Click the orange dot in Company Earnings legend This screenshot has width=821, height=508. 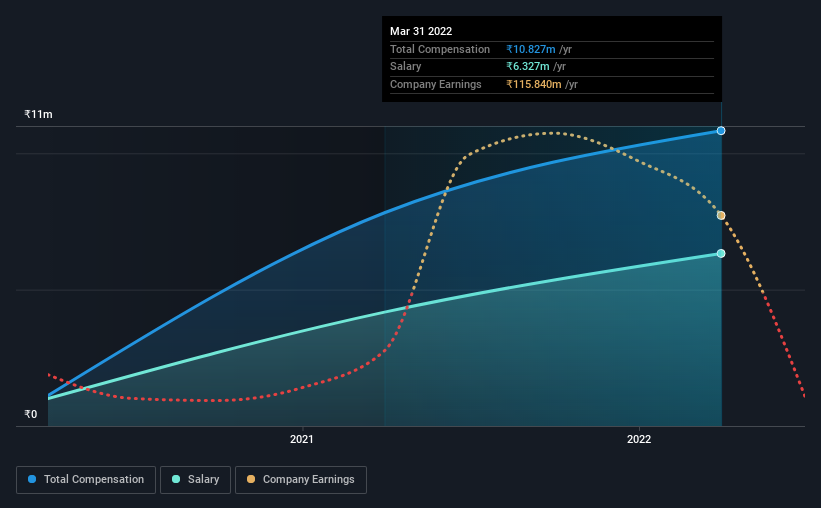(x=251, y=479)
